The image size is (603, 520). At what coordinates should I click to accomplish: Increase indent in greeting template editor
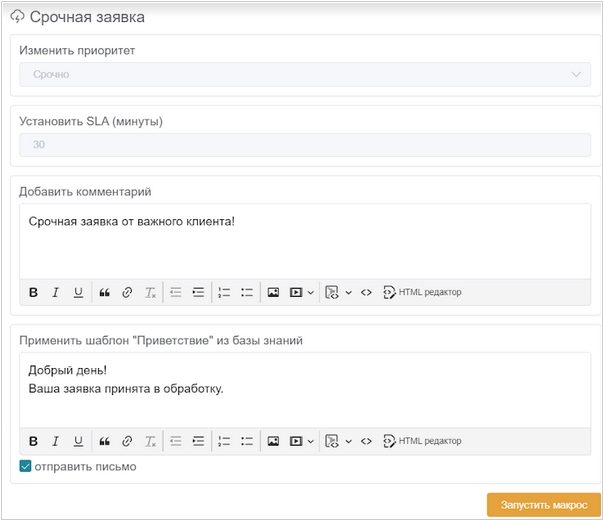[198, 441]
